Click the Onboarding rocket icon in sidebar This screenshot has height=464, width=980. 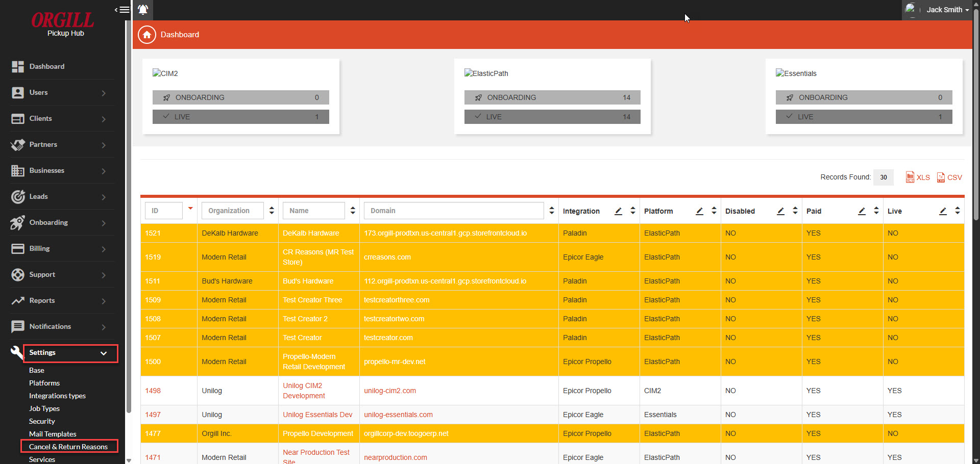18,223
